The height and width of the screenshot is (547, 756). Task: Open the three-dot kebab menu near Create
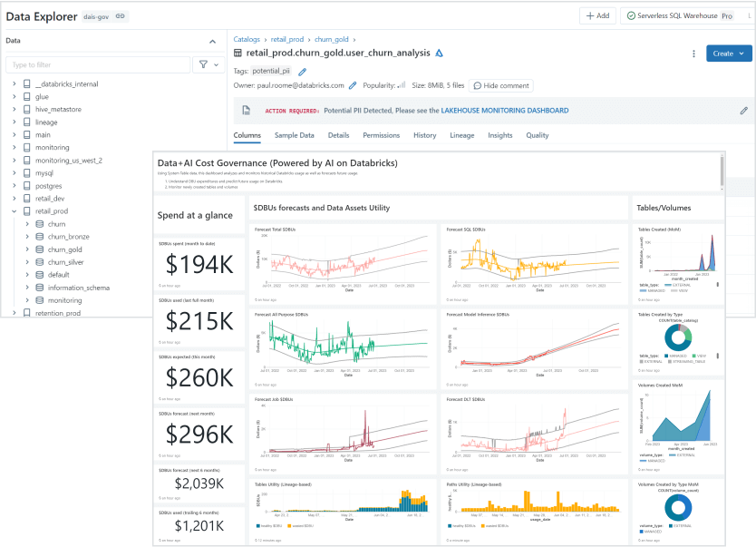(693, 54)
